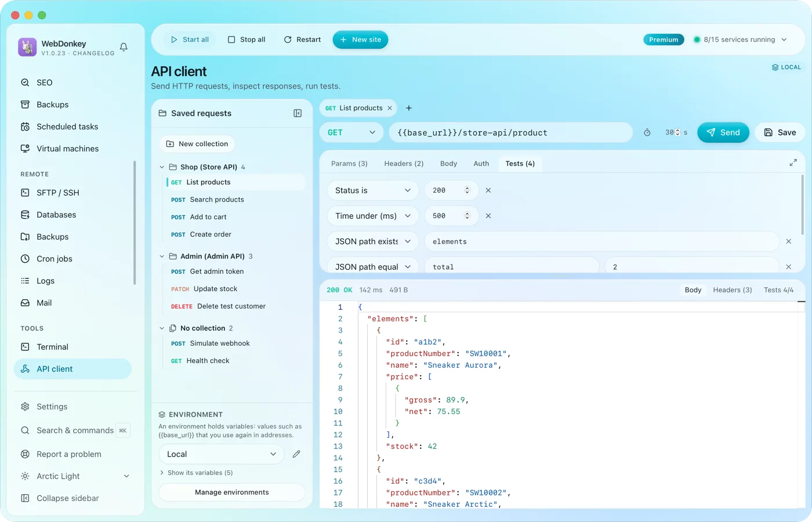This screenshot has height=522, width=812.
Task: Remove the JSON path exists test
Action: point(789,241)
